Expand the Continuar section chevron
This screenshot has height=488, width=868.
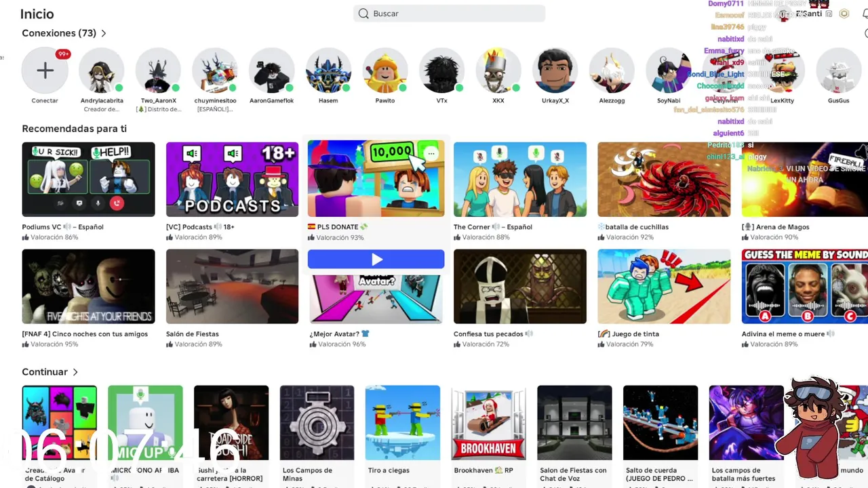(x=75, y=372)
